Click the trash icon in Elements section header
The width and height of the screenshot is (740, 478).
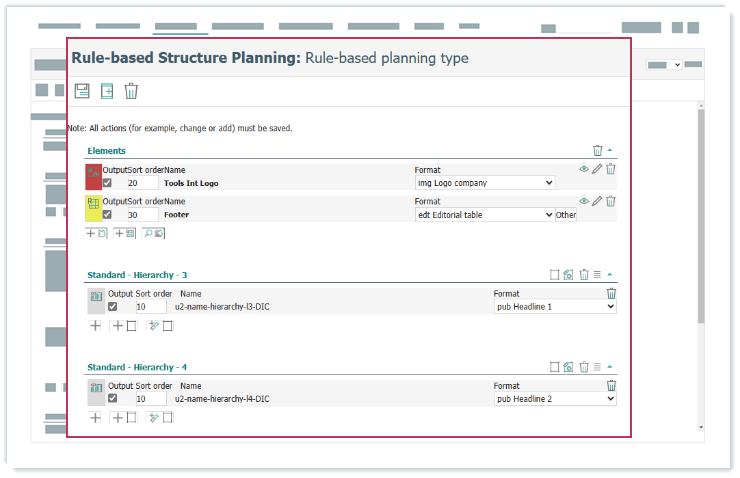coord(597,151)
